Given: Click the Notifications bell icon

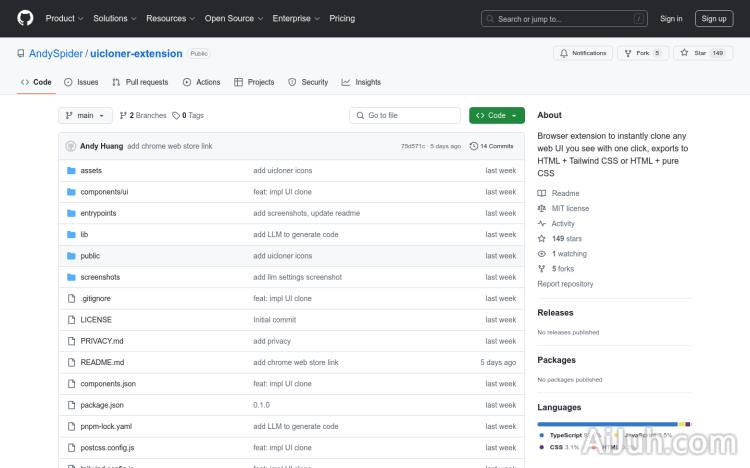Looking at the screenshot, I should 564,53.
